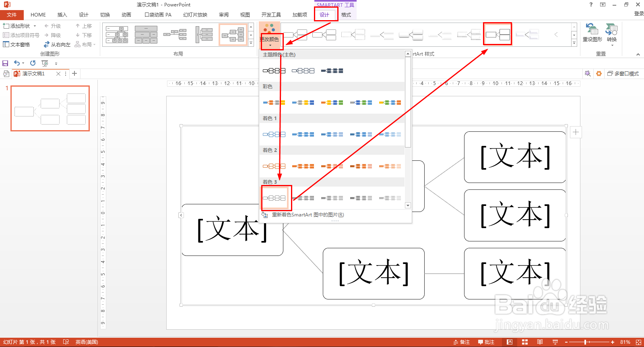
Task: Pick first swatch under 主题颜色(主色)
Action: coord(274,71)
